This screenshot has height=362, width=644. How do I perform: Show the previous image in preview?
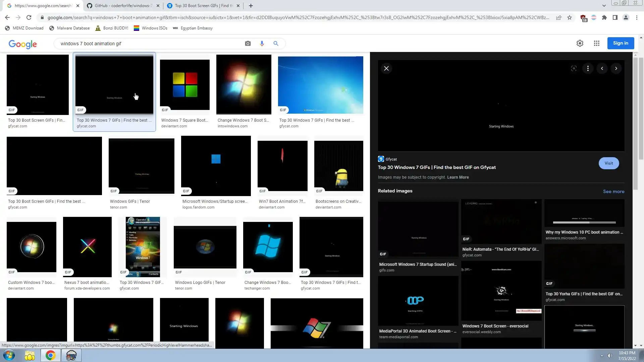click(602, 68)
